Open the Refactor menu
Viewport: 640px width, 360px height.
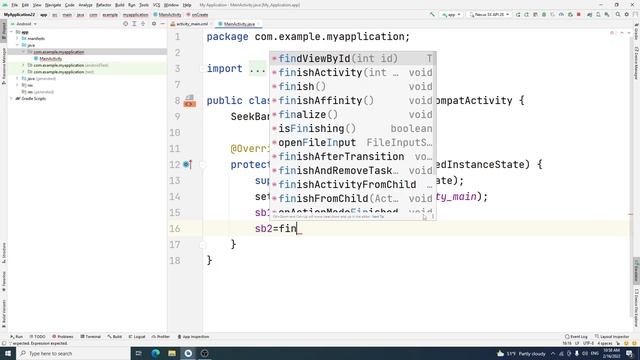(x=103, y=5)
